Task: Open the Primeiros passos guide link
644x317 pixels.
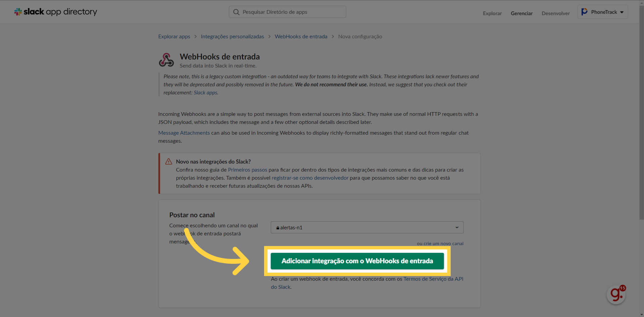Action: (248, 170)
